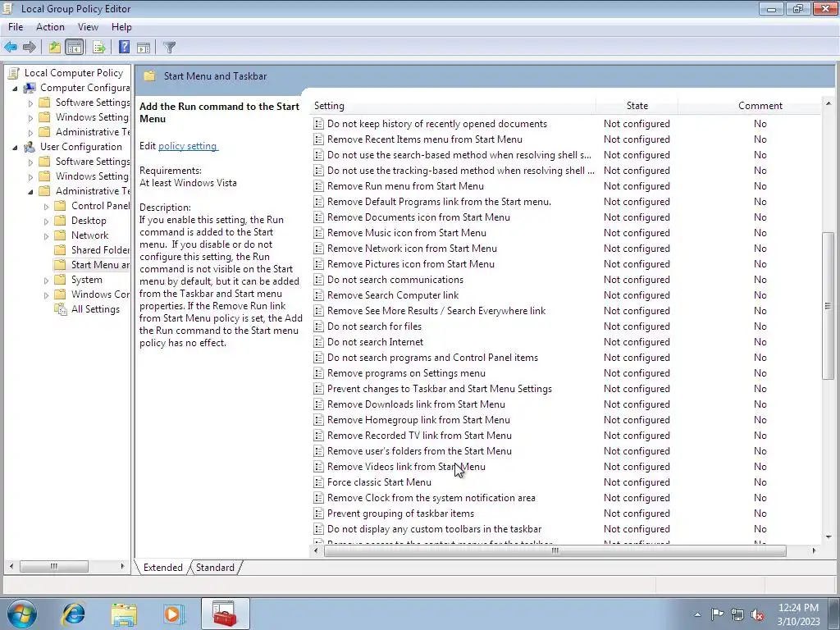The width and height of the screenshot is (840, 630).
Task: Click the vertical scrollbar thumb in settings list
Action: pos(829,306)
